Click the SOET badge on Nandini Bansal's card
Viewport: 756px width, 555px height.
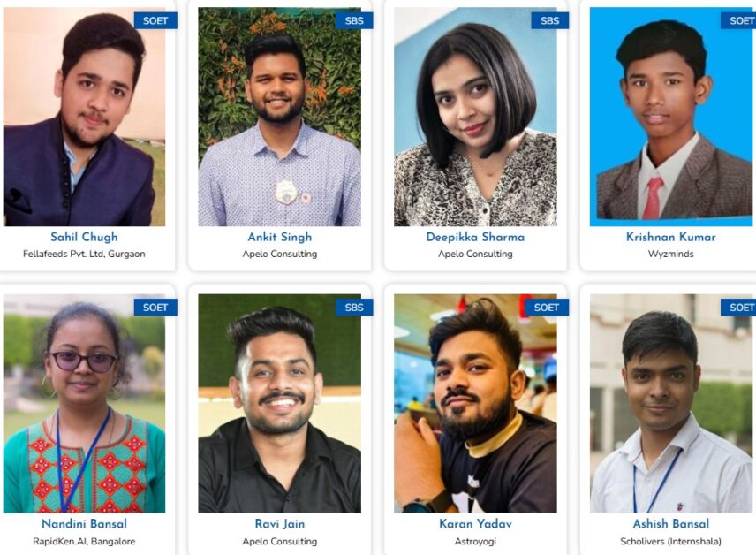155,308
